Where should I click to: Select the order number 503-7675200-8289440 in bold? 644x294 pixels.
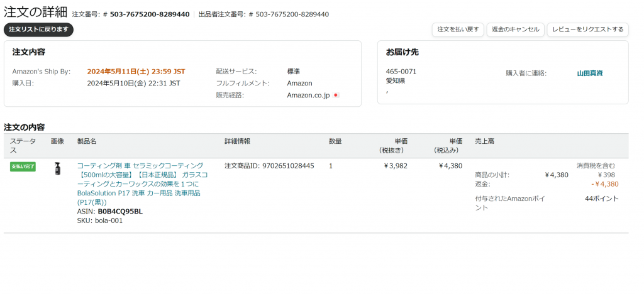(x=150, y=14)
